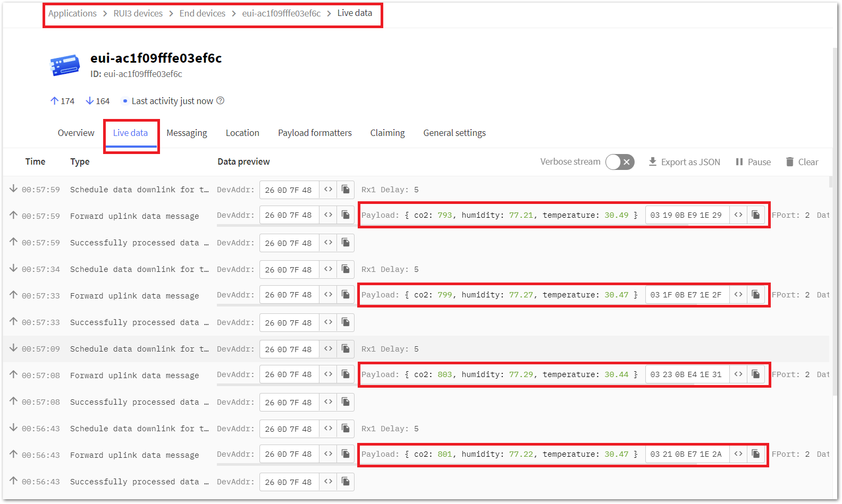Toggle the Verbose stream switch

point(620,162)
